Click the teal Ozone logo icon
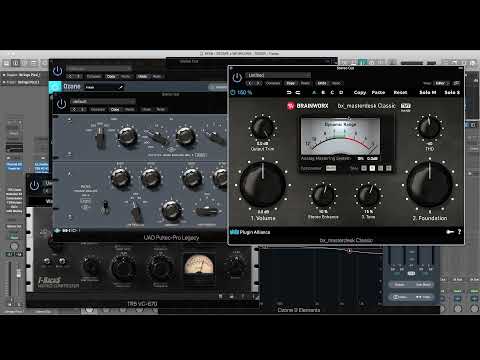 (x=55, y=87)
